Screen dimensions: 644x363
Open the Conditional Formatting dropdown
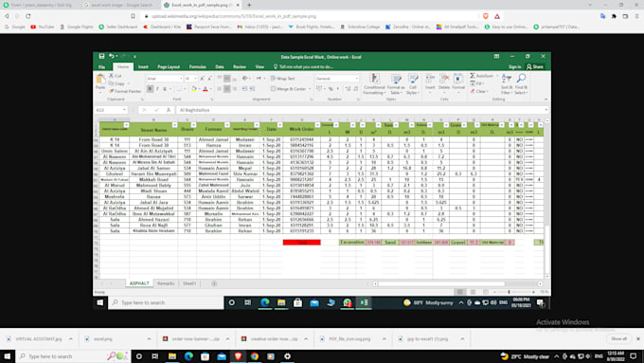click(x=374, y=84)
